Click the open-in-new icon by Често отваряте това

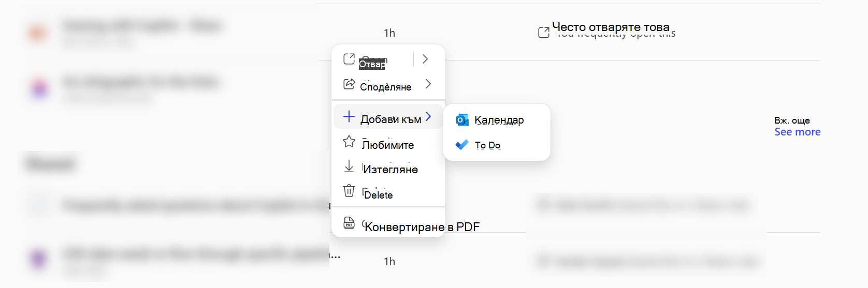pyautogui.click(x=544, y=33)
